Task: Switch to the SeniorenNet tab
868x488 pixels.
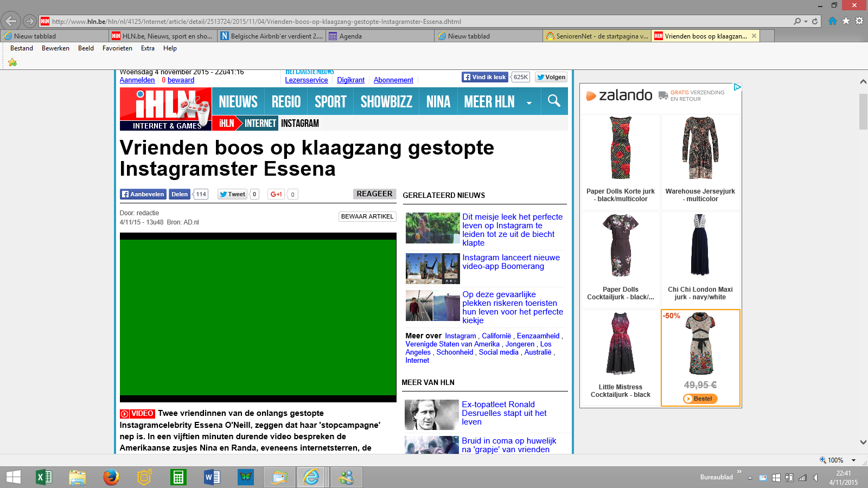Action: pos(597,36)
